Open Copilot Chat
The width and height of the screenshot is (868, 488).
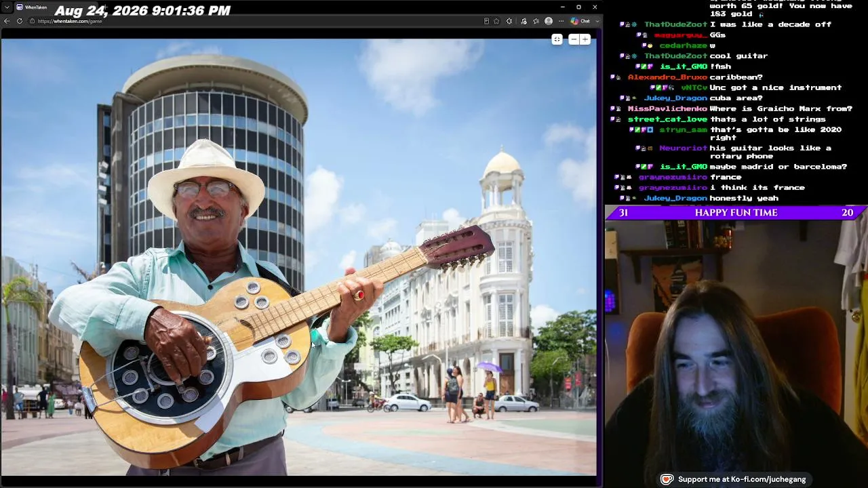580,21
